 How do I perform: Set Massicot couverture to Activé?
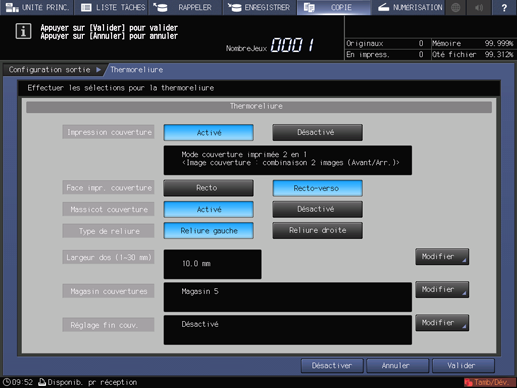click(x=209, y=209)
